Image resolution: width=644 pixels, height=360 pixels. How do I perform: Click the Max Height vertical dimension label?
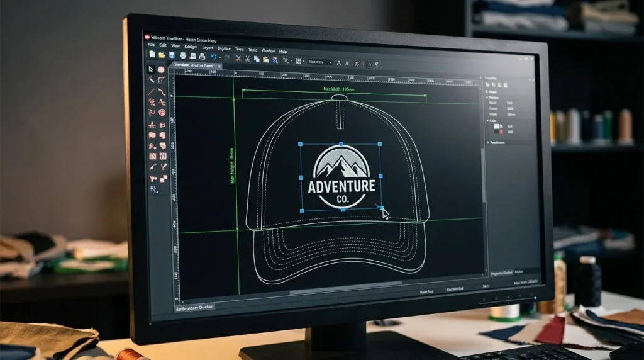[233, 166]
